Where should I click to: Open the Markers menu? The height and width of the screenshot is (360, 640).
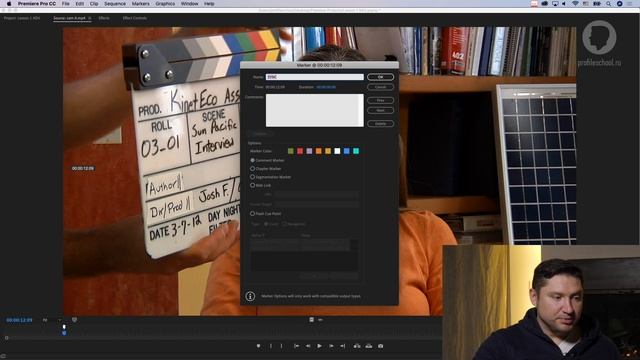tap(140, 4)
